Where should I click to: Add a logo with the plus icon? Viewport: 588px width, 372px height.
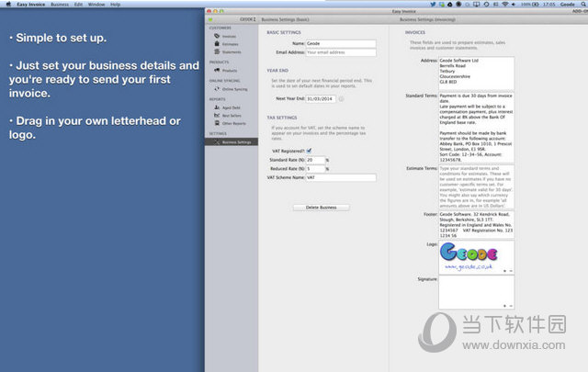click(504, 271)
